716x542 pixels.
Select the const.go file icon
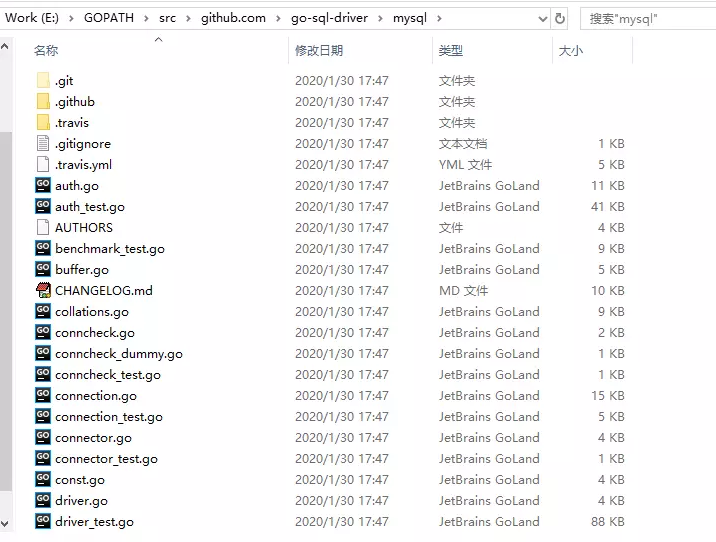pos(43,479)
